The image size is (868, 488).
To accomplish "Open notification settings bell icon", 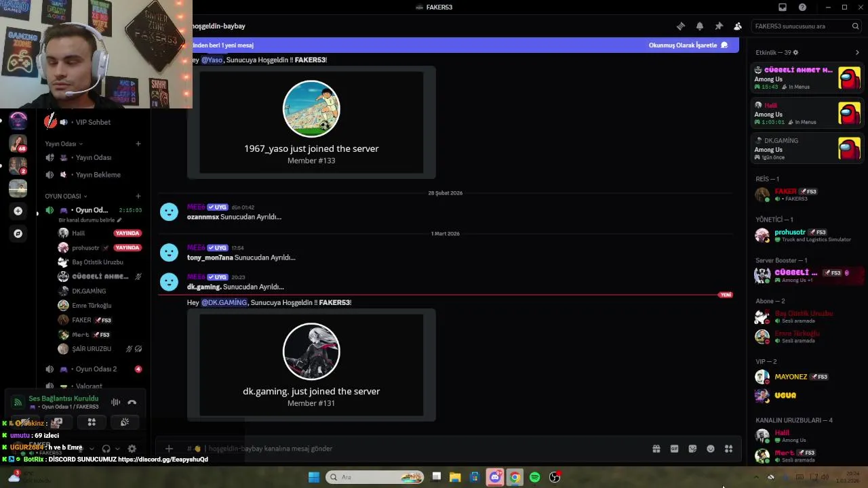I will tap(700, 26).
